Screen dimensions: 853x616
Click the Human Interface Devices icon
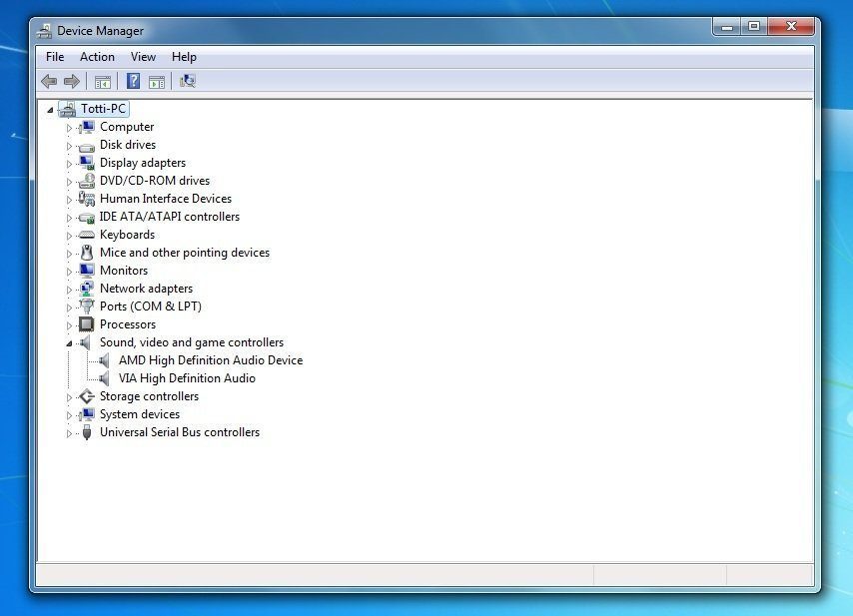(86, 199)
